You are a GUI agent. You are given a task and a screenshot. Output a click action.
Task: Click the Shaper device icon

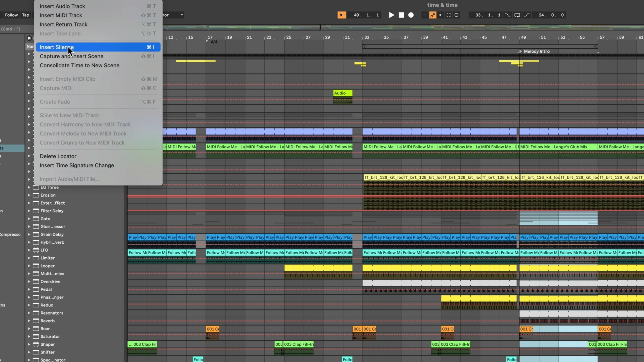(x=36, y=344)
